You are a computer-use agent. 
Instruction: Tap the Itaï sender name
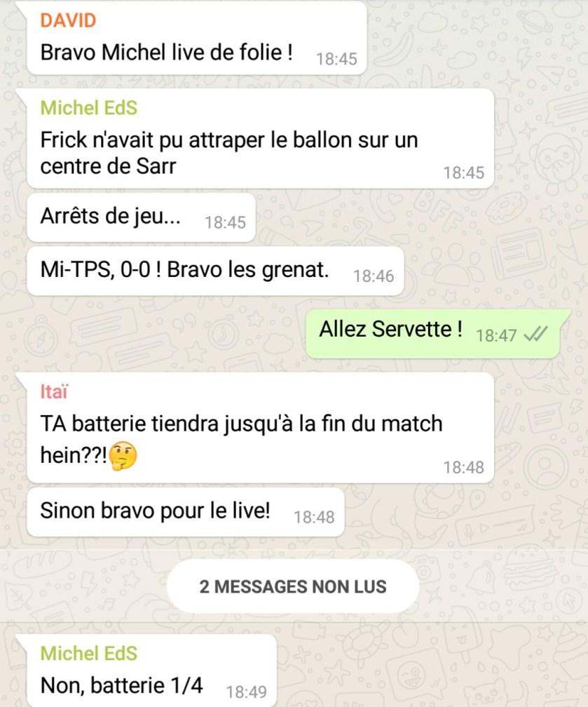[x=54, y=392]
